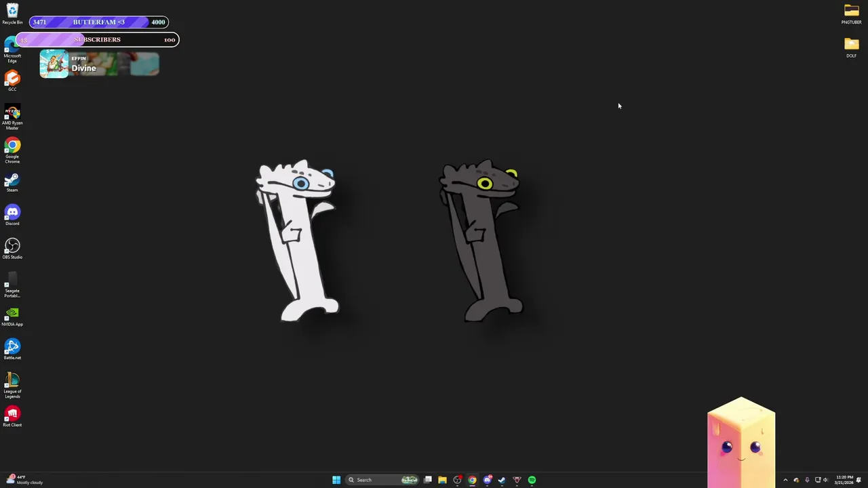Switch to Google Chrome in the taskbar
This screenshot has height=488, width=868.
[473, 480]
